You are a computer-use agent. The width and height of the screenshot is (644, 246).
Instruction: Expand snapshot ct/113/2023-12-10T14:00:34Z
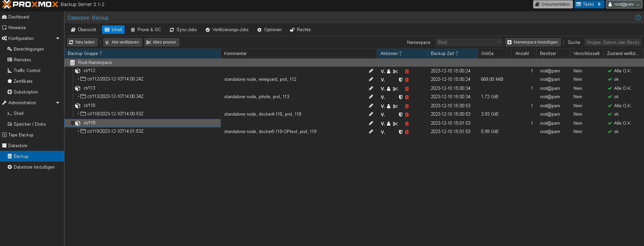point(79,96)
